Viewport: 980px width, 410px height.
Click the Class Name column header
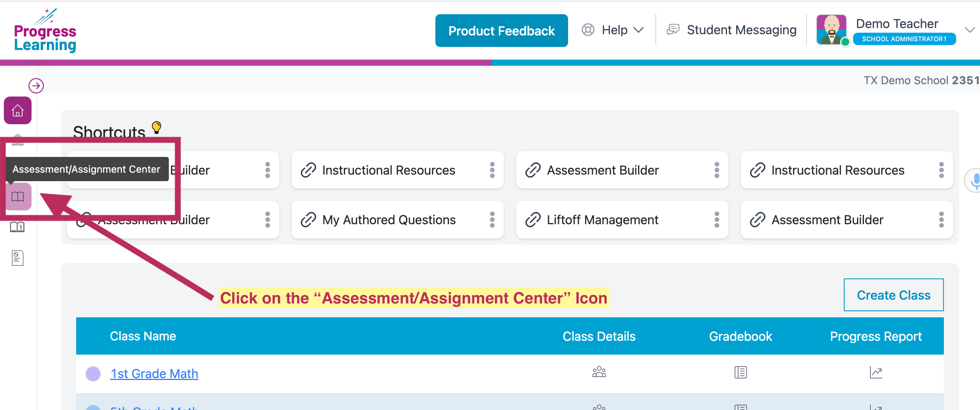point(143,336)
